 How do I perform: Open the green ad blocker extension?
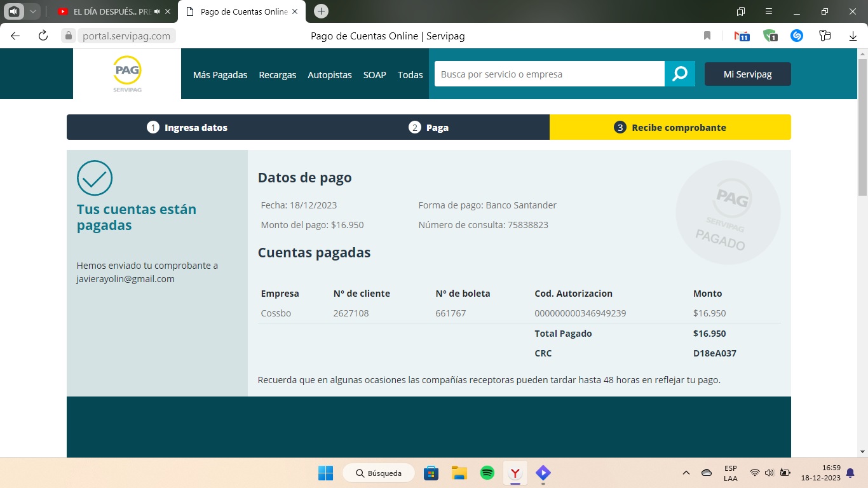coord(769,36)
